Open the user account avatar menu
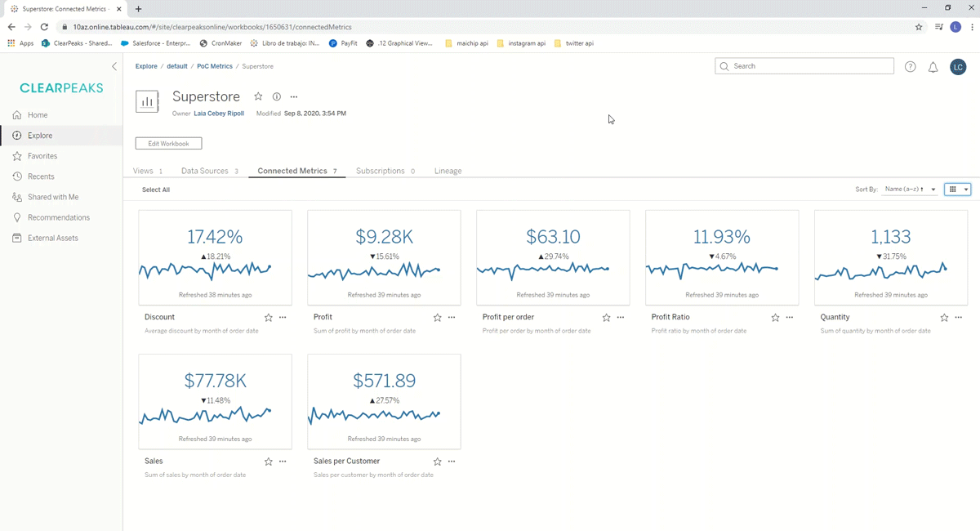Viewport: 980px width, 531px height. pos(958,67)
